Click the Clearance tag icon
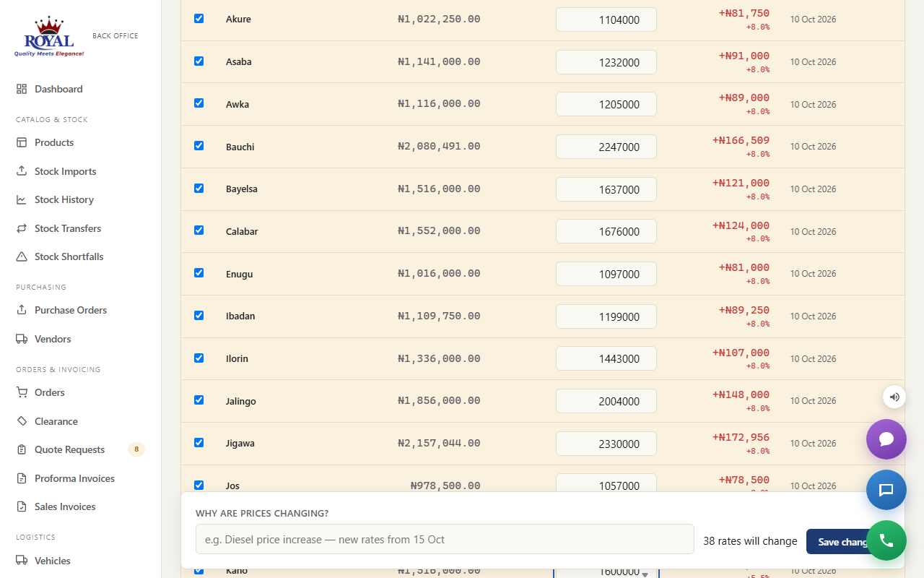The height and width of the screenshot is (578, 924). [x=22, y=421]
